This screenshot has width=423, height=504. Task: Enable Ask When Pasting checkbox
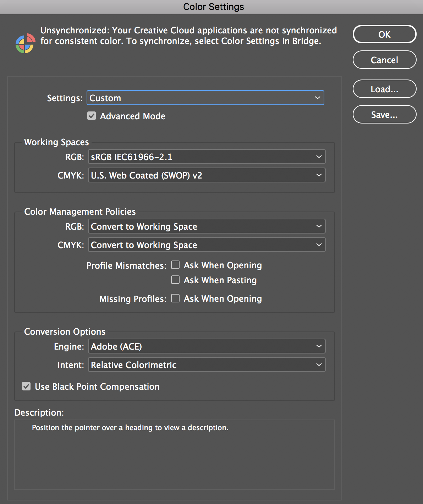click(175, 280)
